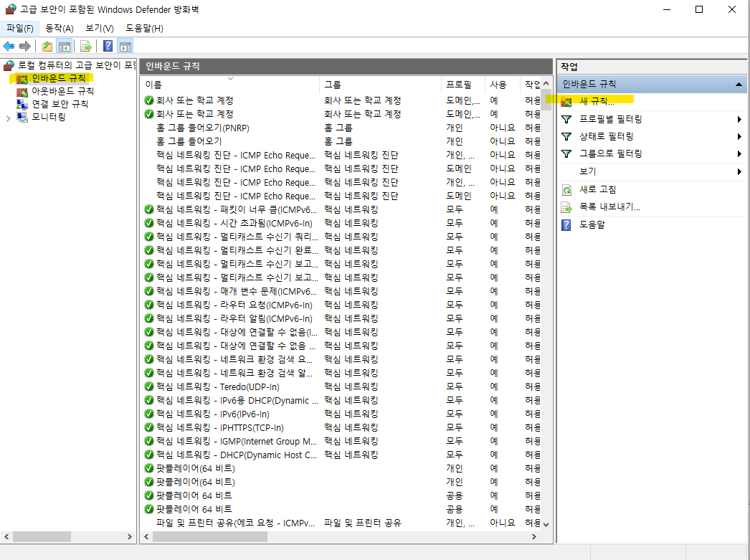Open the 도움말(H) menu
Viewport: 750px width, 560px height.
pyautogui.click(x=144, y=29)
